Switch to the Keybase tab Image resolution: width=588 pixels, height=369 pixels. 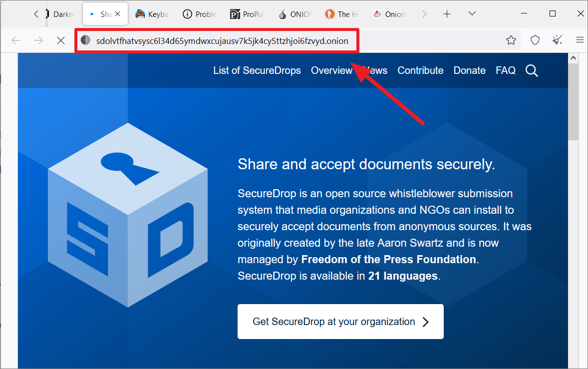(x=152, y=14)
